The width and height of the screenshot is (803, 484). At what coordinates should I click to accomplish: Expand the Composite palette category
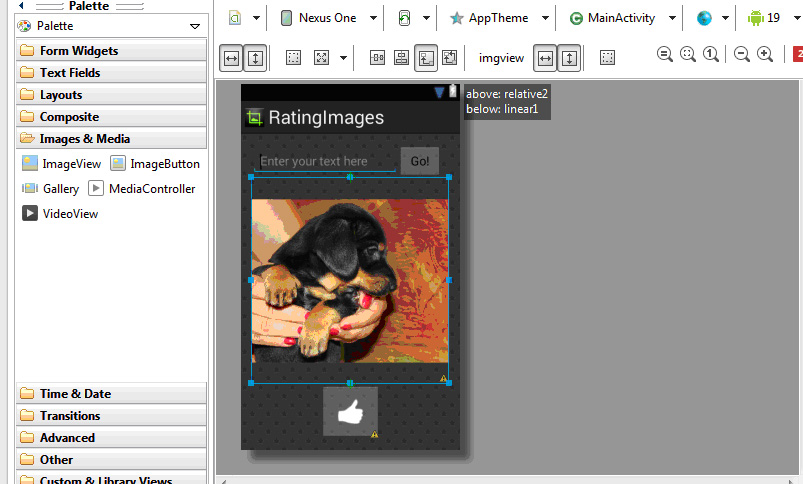[112, 117]
